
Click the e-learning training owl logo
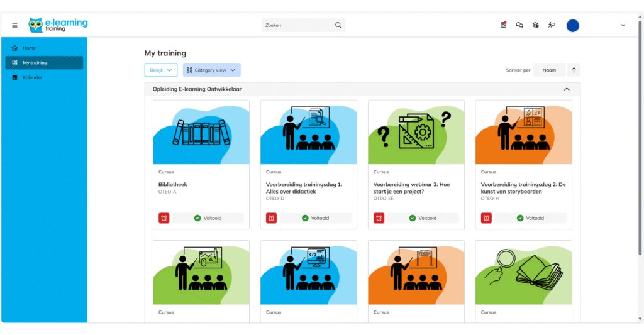click(58, 25)
